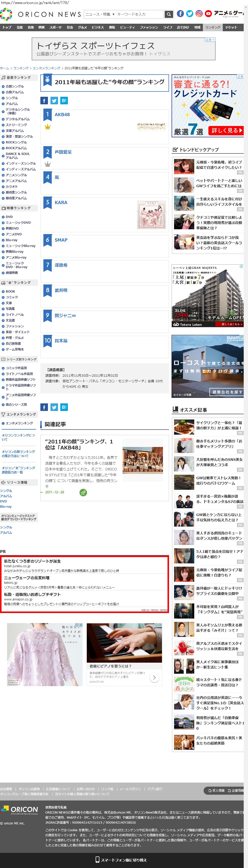Open the 広告 dropdown on the Toys R Us banner
Viewport: 248px width, 868px height.
(210, 40)
